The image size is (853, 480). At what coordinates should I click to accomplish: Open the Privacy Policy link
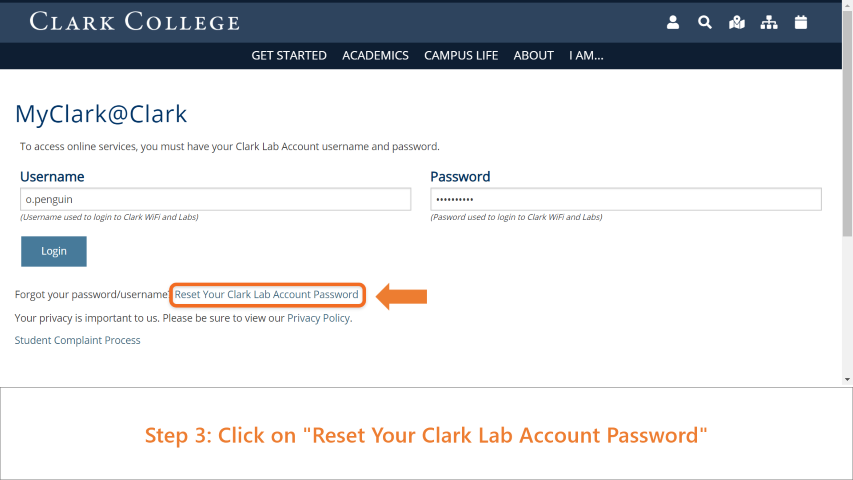pos(318,318)
